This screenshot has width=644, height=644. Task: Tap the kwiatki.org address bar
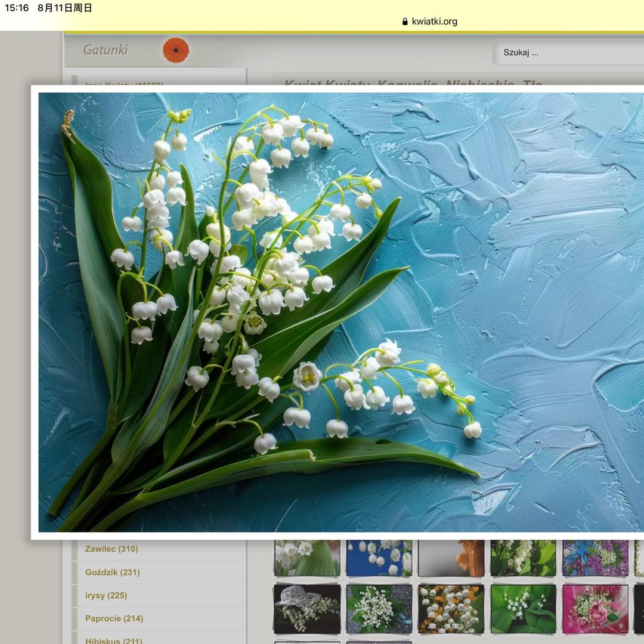429,21
